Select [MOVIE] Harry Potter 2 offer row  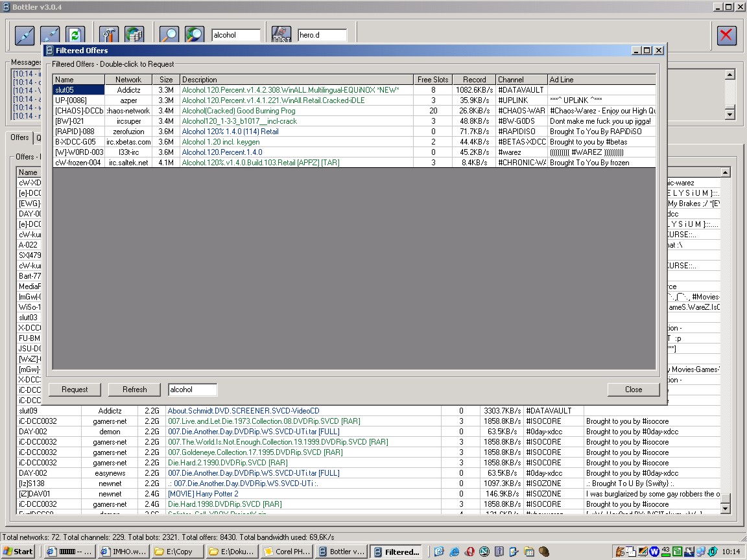(368, 494)
